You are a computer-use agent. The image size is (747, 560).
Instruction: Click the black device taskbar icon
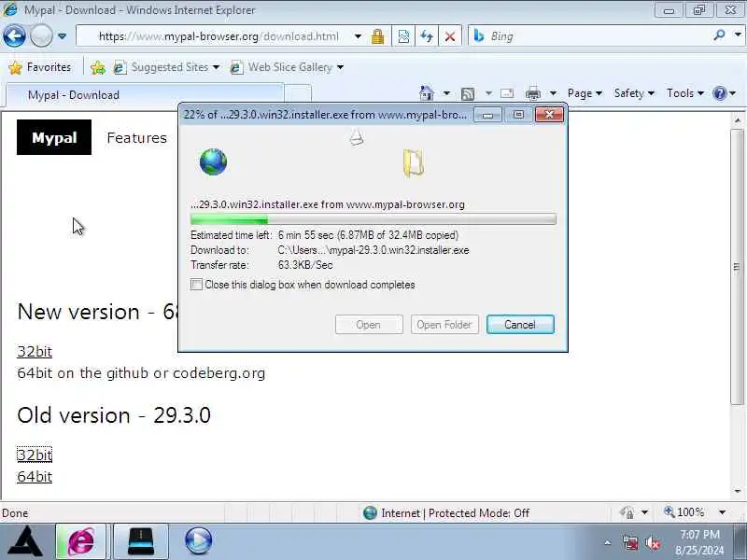pos(141,541)
